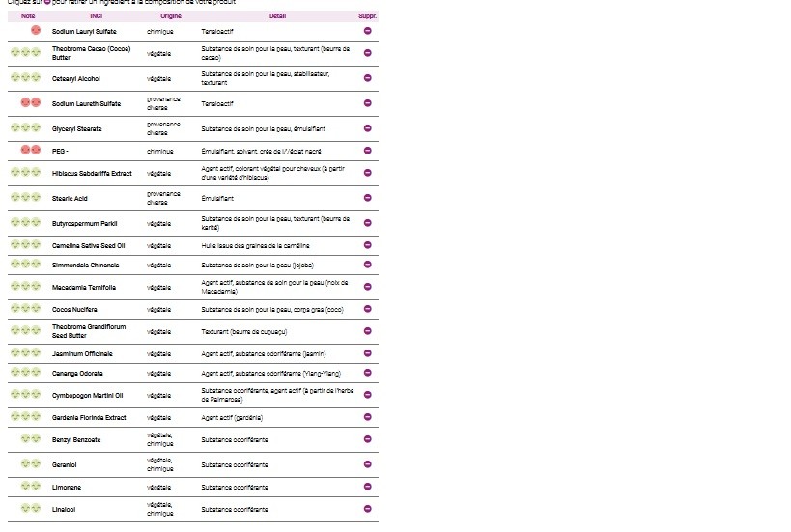Click the green rating faces for Cocos Nucifera

coord(25,309)
